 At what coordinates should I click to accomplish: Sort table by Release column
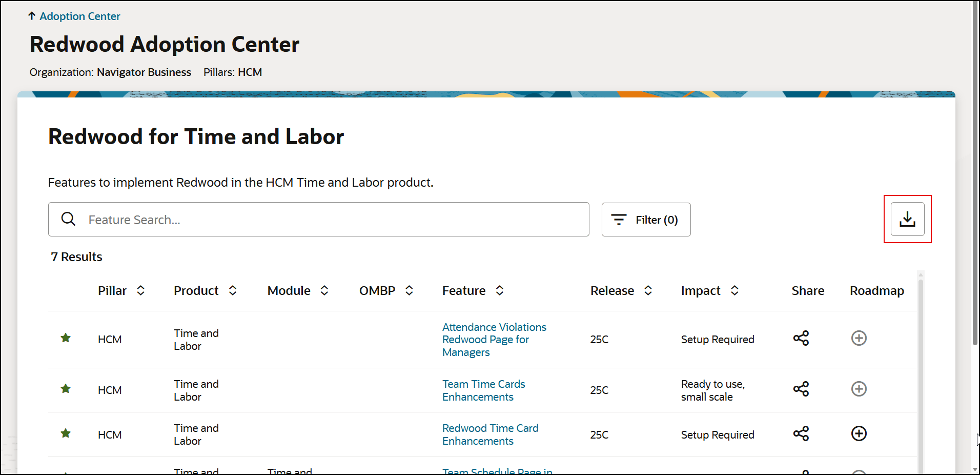click(x=648, y=291)
